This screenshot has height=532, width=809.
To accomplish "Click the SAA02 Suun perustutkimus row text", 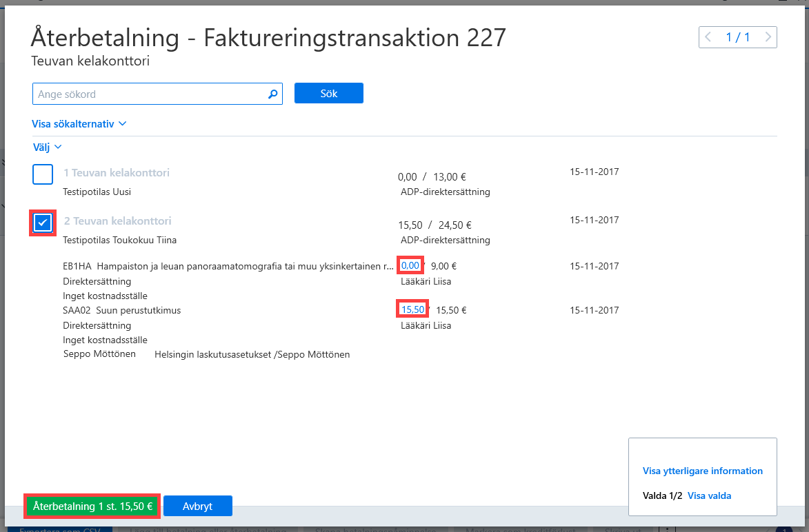I will 122,310.
